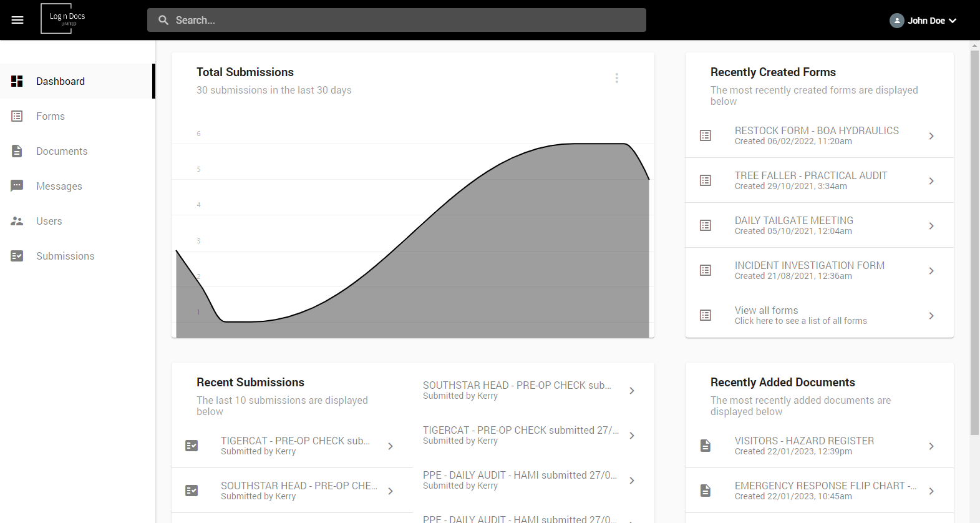Click the search magnifier icon
Screen dimensions: 980x523
[163, 20]
